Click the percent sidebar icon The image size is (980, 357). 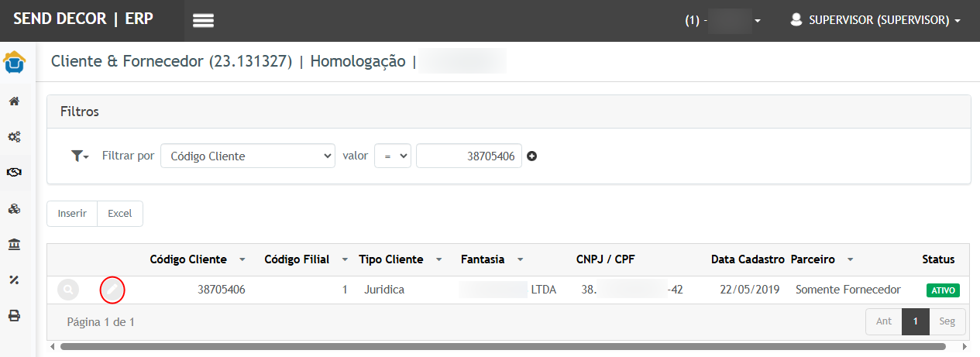pyautogui.click(x=14, y=280)
